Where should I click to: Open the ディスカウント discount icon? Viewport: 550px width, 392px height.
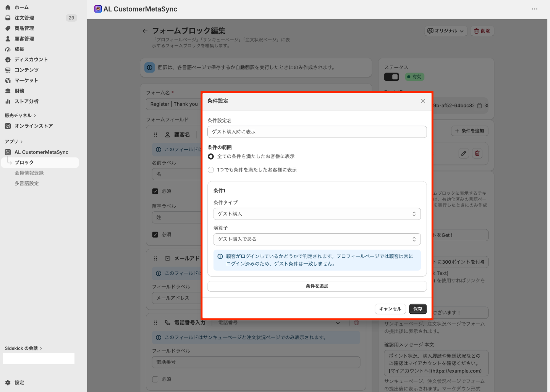coord(8,60)
